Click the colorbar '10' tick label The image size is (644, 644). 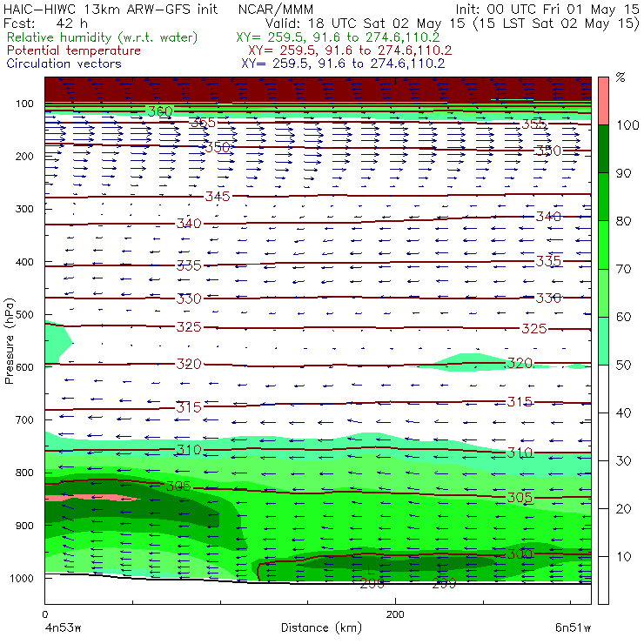(623, 556)
